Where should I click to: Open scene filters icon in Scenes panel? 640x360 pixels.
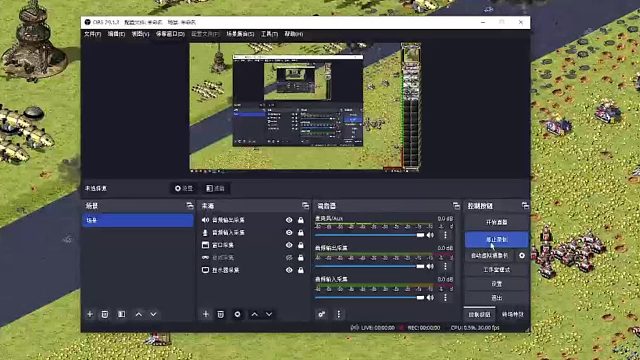coord(121,314)
